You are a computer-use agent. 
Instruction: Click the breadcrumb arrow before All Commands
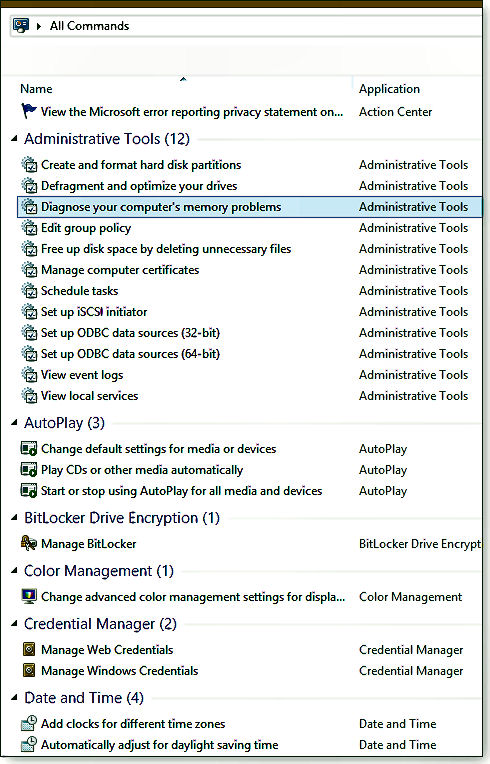(x=39, y=26)
